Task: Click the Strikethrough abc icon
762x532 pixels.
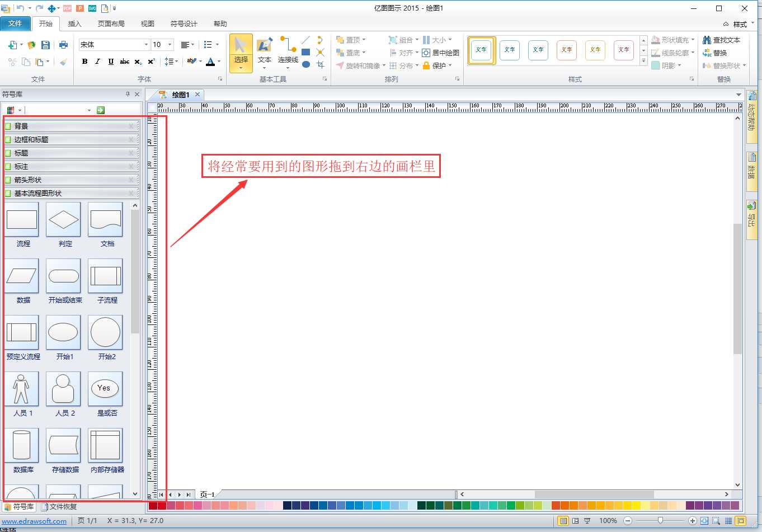Action: pos(124,62)
